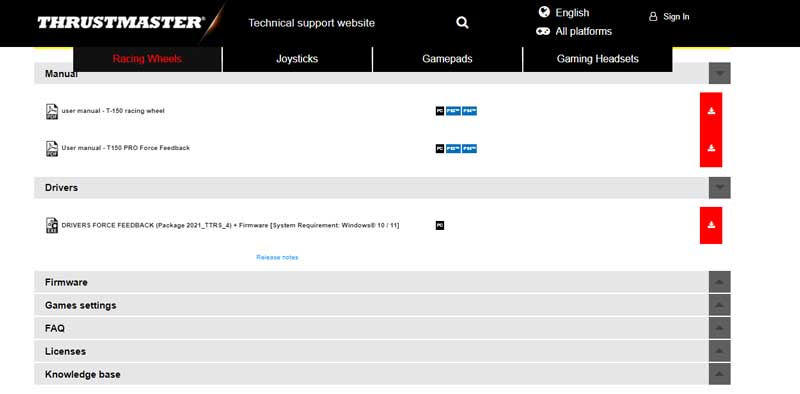Expand the FAQ section arrow
800x394 pixels.
point(719,328)
